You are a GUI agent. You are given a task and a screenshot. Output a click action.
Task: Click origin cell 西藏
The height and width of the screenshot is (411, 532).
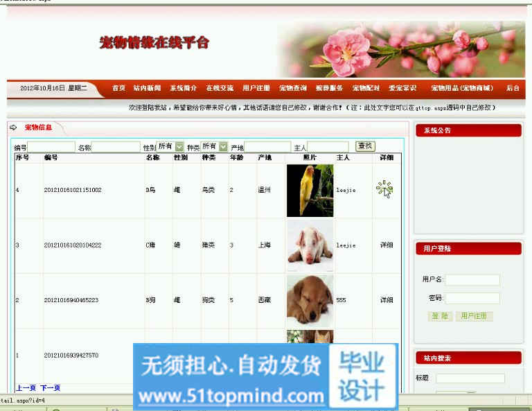pos(265,299)
